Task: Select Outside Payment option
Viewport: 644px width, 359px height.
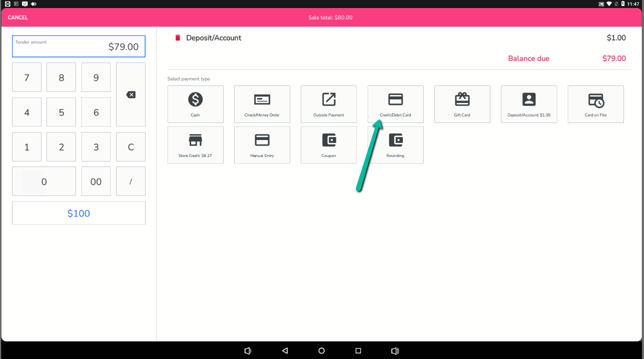Action: coord(328,104)
